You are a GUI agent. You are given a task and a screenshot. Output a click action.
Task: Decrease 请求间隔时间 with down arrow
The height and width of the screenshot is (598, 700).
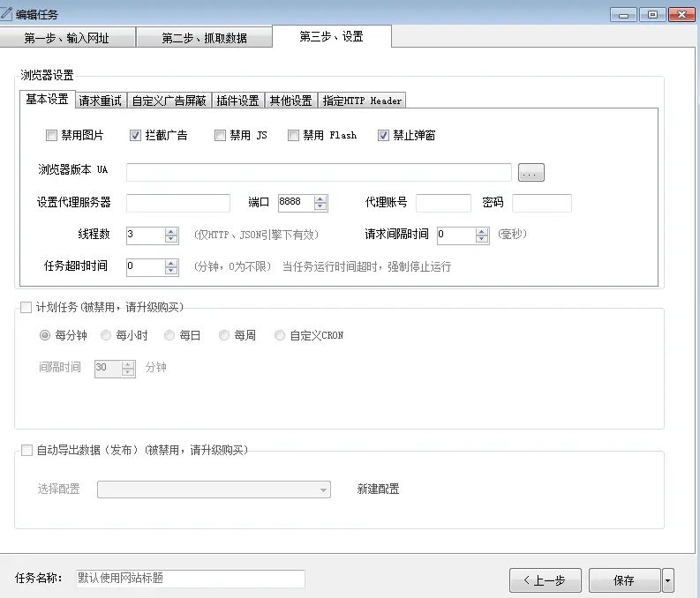(x=482, y=240)
